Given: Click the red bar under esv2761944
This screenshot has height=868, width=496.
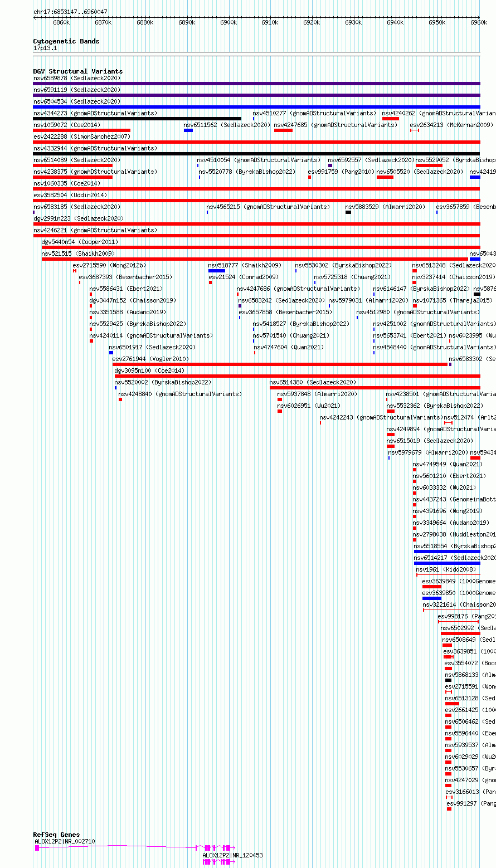Looking at the screenshot, I should coord(280,364).
